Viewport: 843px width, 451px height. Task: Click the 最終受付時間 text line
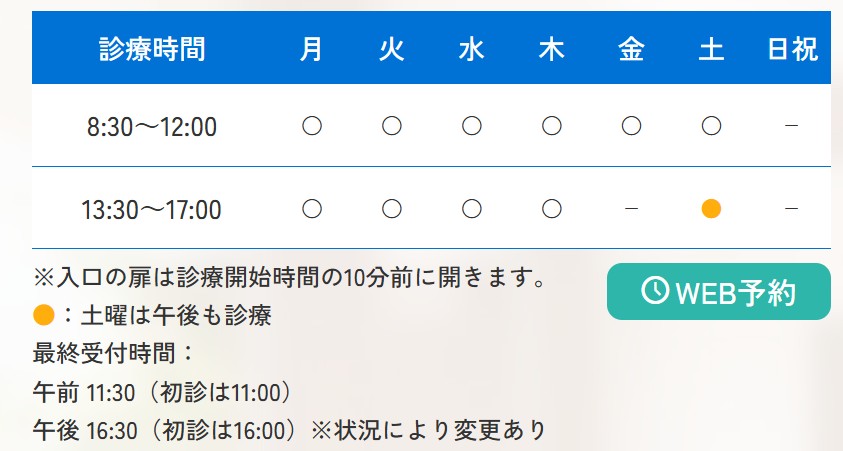[113, 353]
